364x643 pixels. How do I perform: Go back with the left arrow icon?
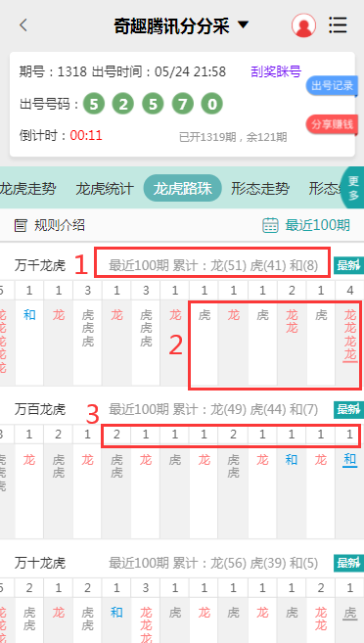click(23, 25)
